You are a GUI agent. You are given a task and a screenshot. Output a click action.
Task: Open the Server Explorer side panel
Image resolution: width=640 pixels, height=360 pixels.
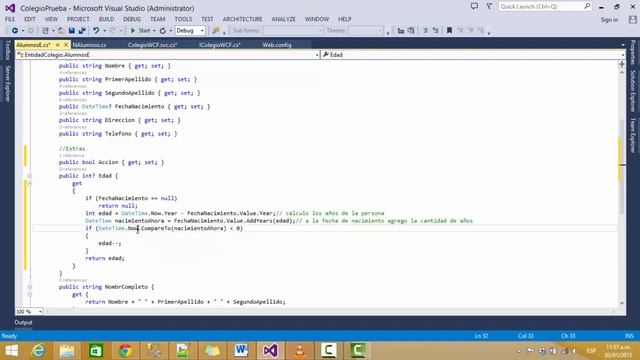pyautogui.click(x=7, y=84)
